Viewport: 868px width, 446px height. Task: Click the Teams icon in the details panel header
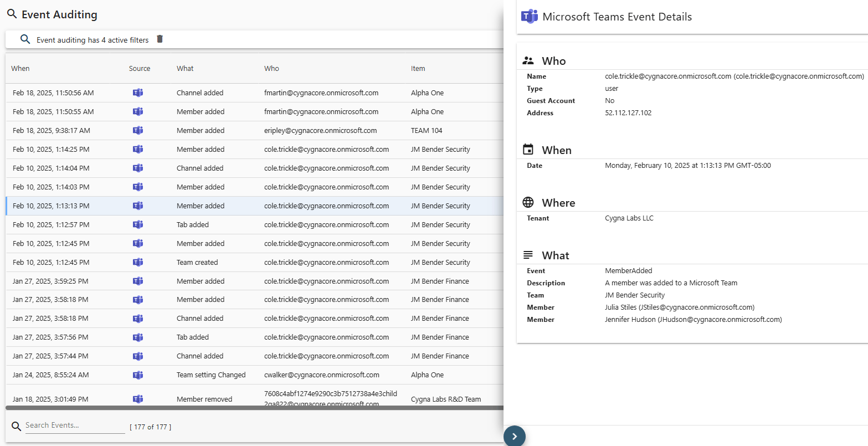pyautogui.click(x=530, y=16)
